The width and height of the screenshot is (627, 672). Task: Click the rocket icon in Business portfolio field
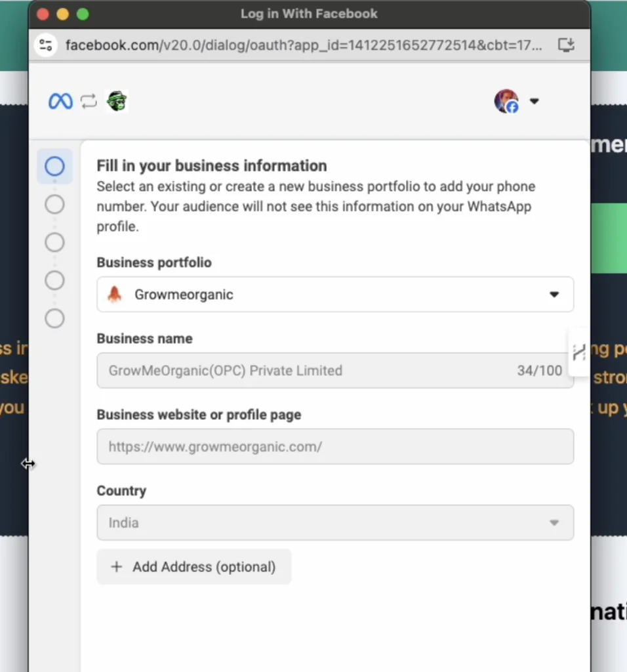click(x=114, y=295)
